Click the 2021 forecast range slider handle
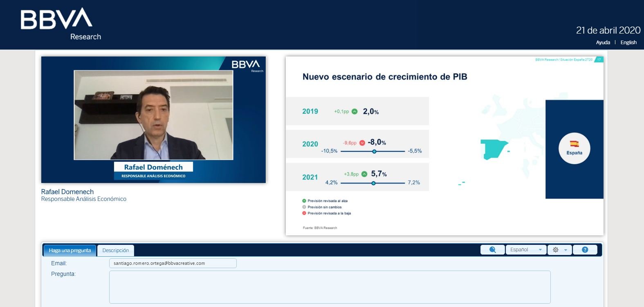644x307 pixels. pos(373,183)
